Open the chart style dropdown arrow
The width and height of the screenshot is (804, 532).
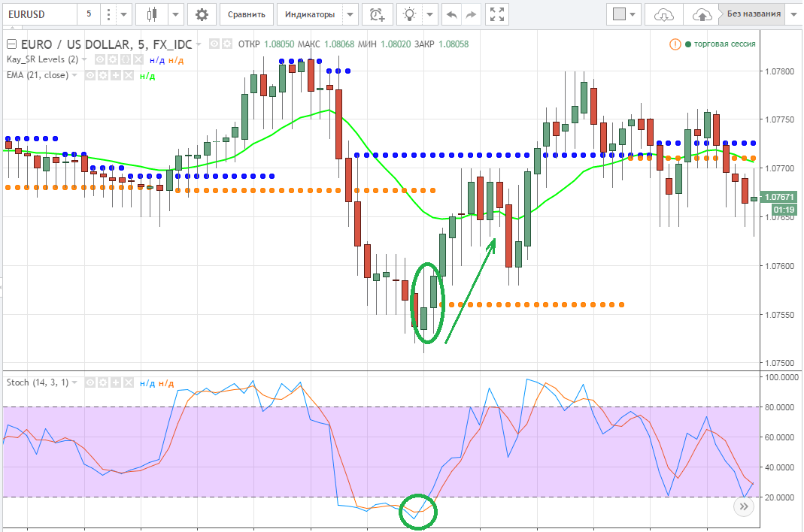(x=176, y=14)
